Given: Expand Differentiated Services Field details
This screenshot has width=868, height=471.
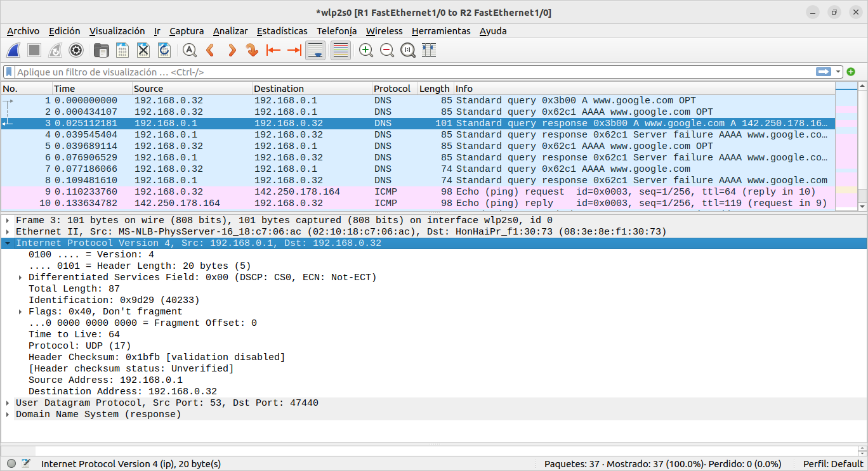Looking at the screenshot, I should pyautogui.click(x=20, y=277).
